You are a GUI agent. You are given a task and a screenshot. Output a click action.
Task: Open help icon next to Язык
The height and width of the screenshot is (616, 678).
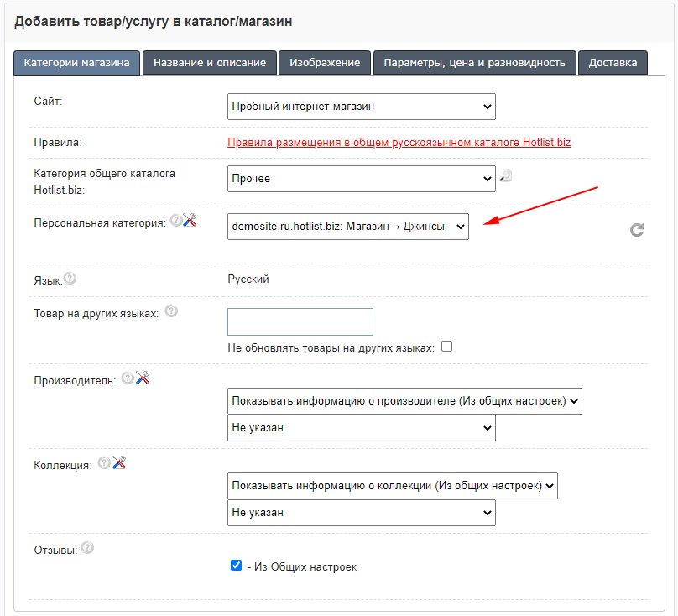point(70,279)
